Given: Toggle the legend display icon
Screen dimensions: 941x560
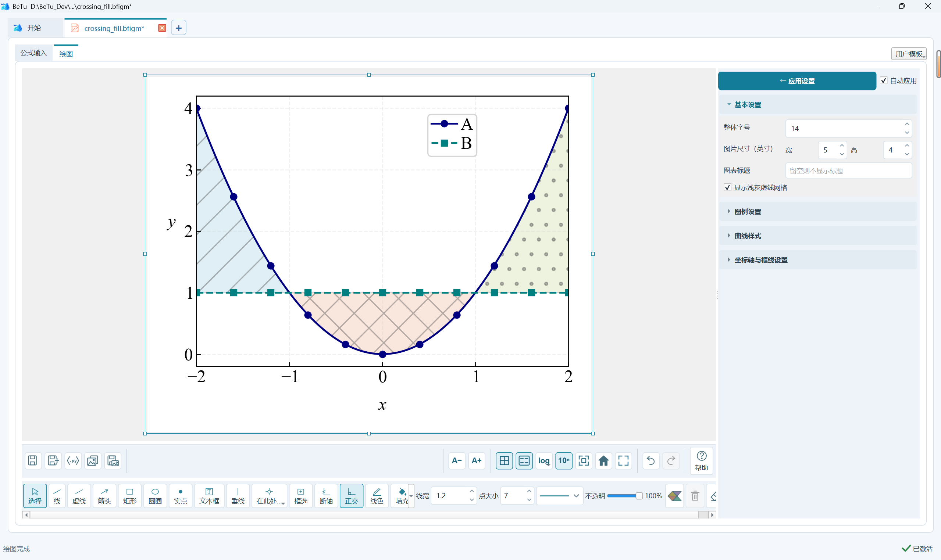Looking at the screenshot, I should click(524, 460).
